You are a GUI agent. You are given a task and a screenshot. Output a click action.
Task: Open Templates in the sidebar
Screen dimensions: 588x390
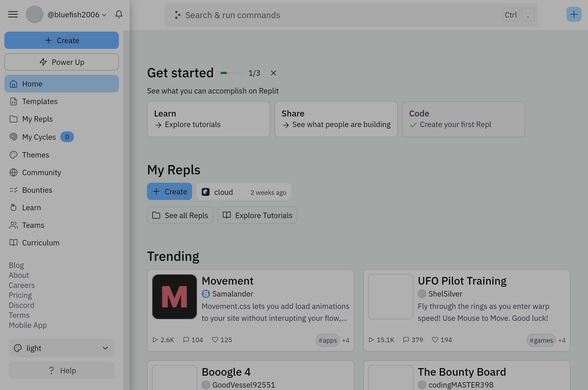[x=40, y=101]
